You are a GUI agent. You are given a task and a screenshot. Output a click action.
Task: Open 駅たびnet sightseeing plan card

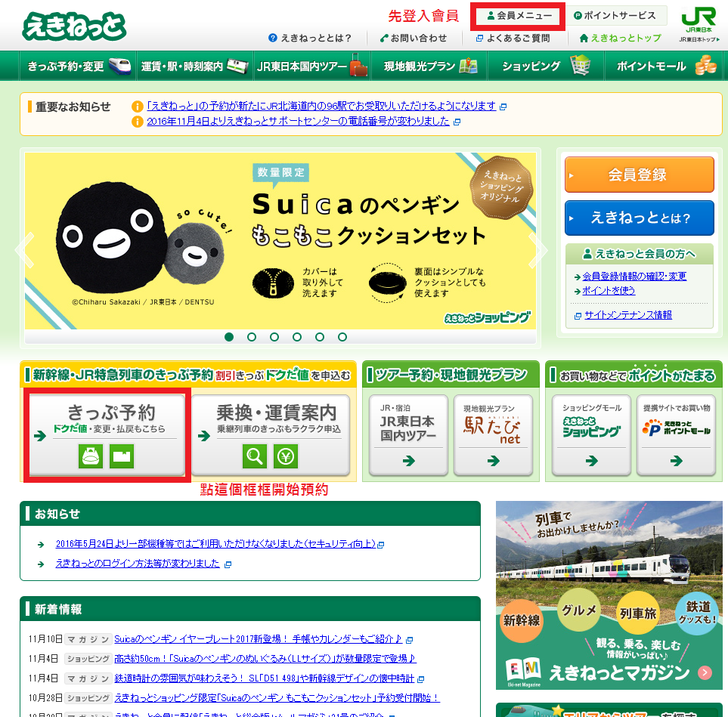point(493,435)
